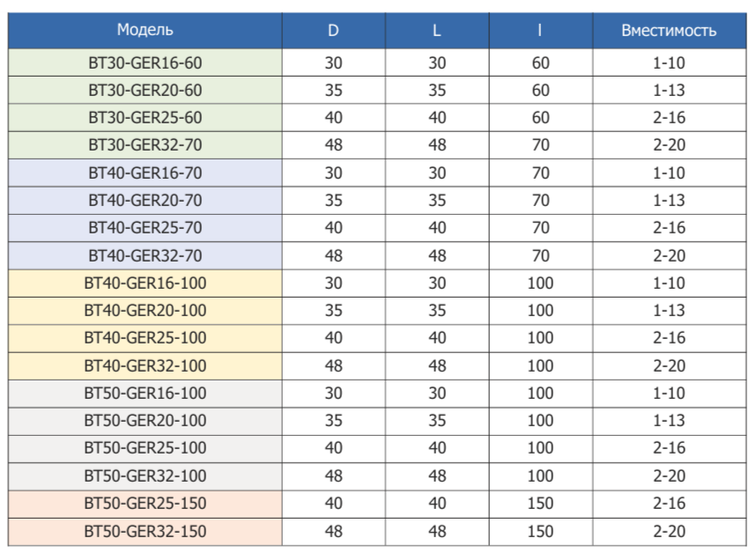Select the BT40-GER20-70 row label
The height and width of the screenshot is (553, 756).
click(x=145, y=201)
